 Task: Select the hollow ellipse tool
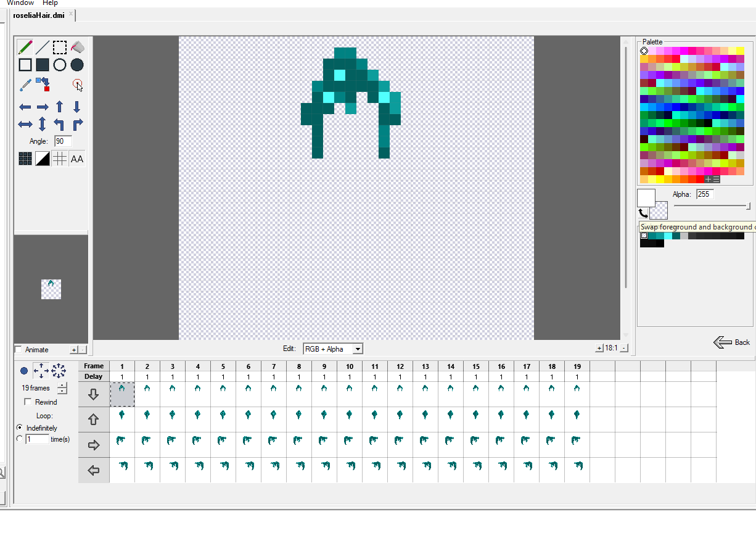point(59,65)
